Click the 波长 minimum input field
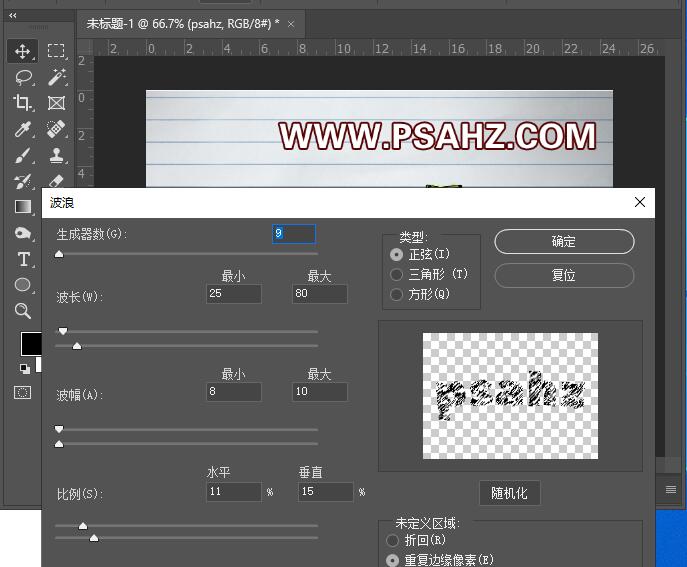 [234, 294]
